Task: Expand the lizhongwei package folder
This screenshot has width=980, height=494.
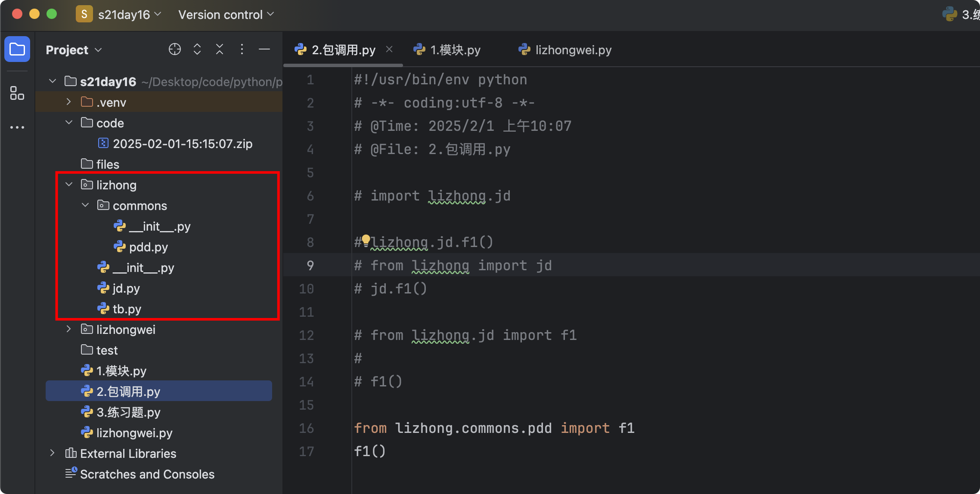Action: [69, 329]
